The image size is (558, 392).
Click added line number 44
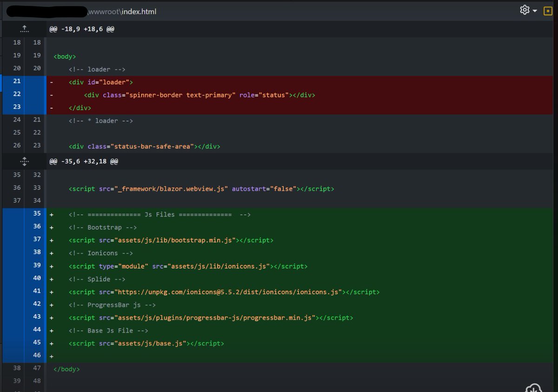37,329
